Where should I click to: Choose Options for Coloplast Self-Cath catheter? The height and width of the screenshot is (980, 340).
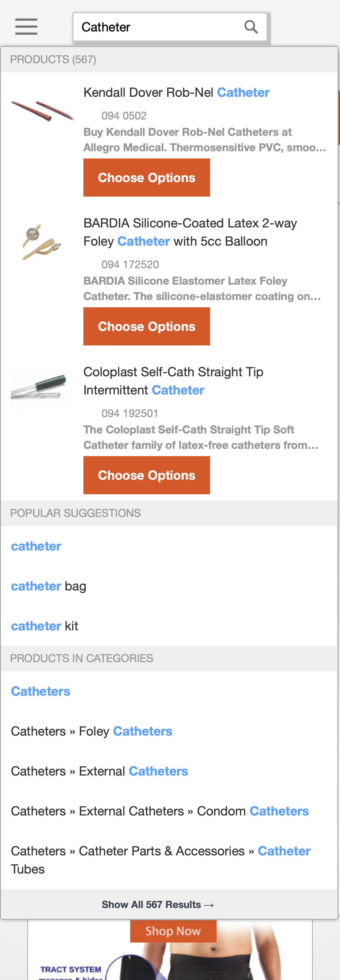[146, 475]
